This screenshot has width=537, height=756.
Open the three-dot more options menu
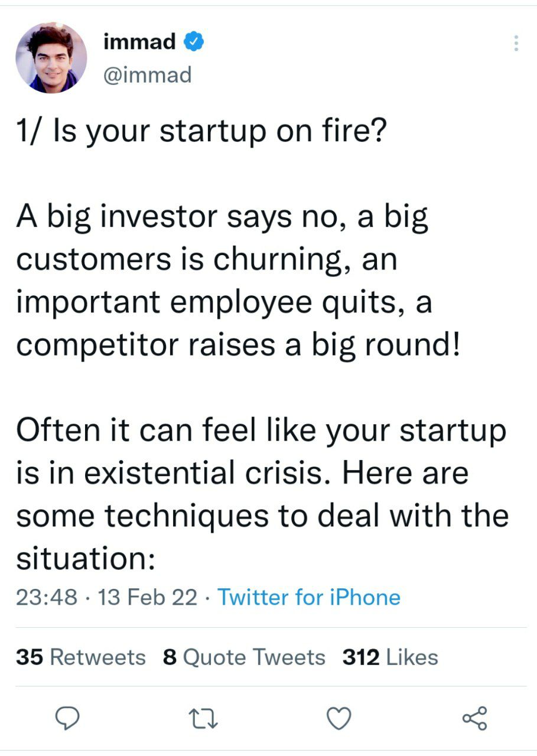point(516,43)
